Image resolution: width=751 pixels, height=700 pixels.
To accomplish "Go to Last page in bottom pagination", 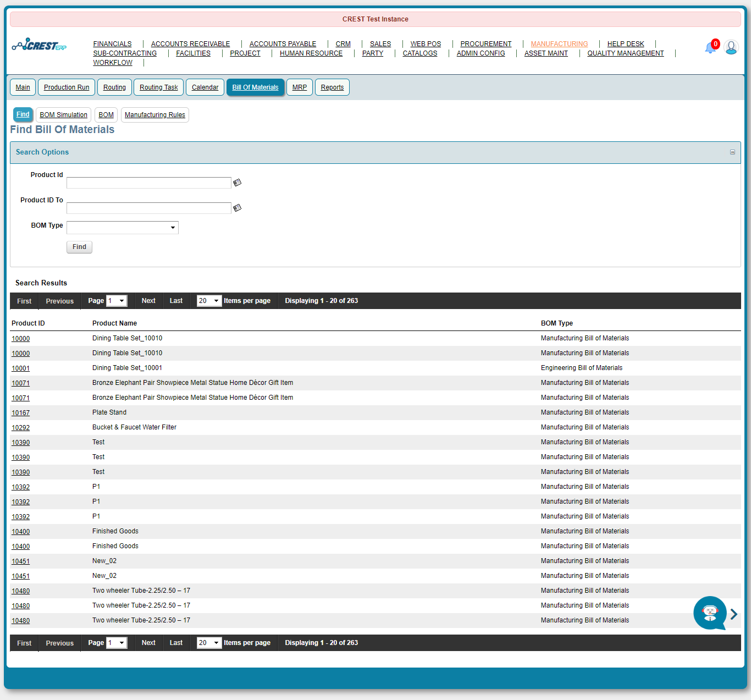I will click(x=176, y=643).
